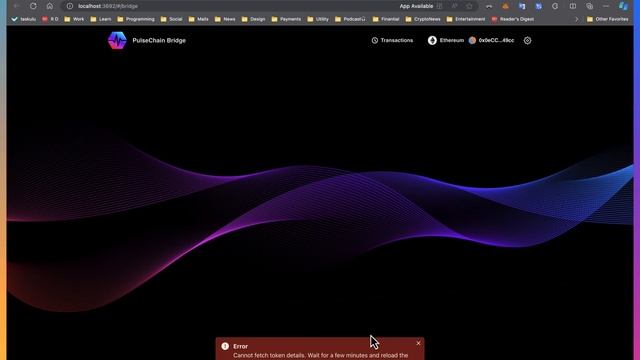Open the Transactions history page
The width and height of the screenshot is (640, 360).
coord(392,40)
